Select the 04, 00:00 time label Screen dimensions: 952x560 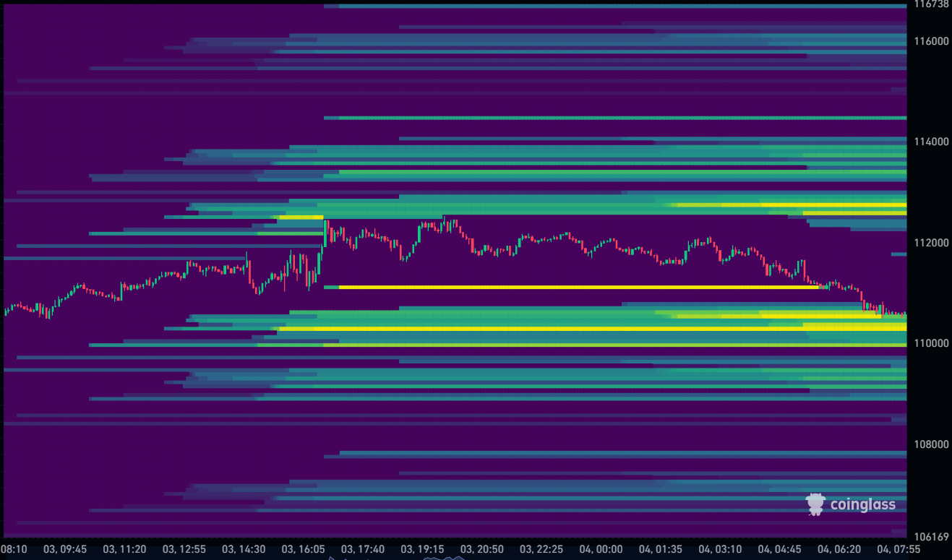point(601,549)
